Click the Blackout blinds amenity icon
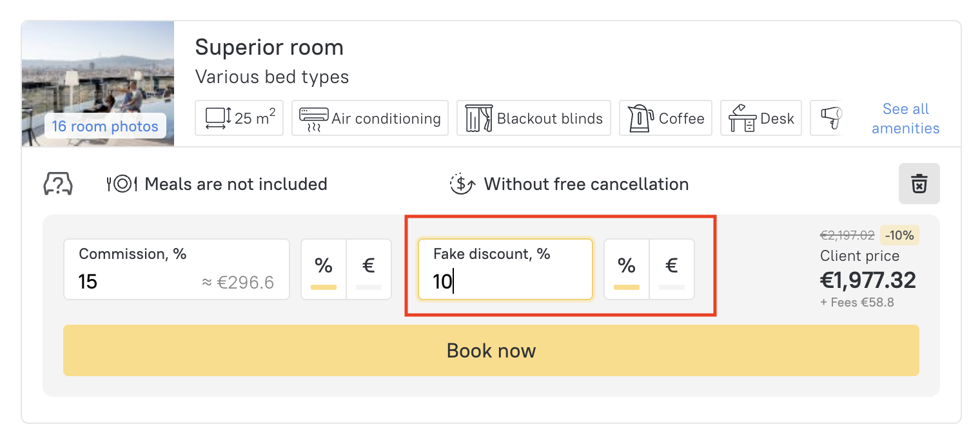The image size is (980, 438). (478, 119)
